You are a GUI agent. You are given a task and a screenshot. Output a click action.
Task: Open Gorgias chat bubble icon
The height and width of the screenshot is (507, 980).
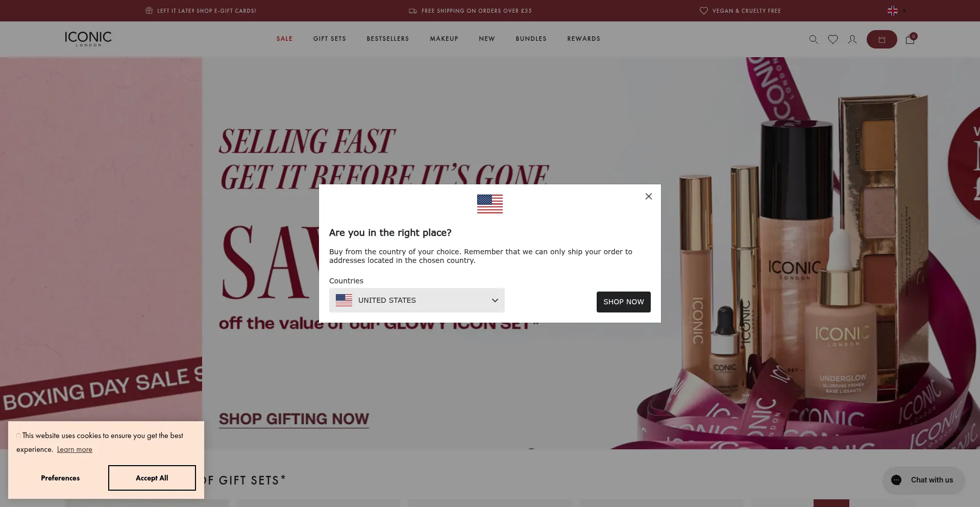point(896,480)
